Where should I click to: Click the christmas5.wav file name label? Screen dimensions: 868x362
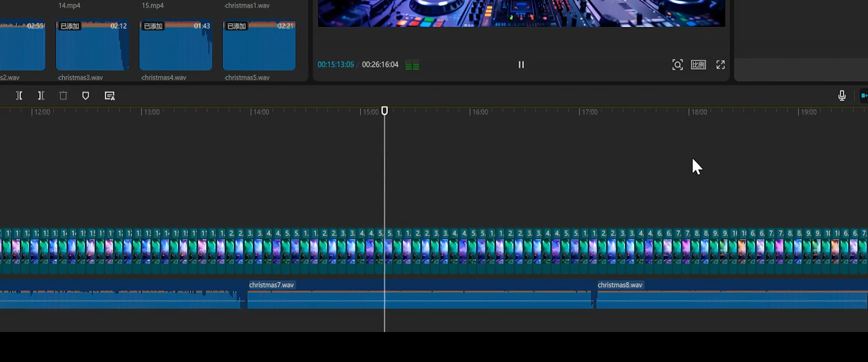247,78
